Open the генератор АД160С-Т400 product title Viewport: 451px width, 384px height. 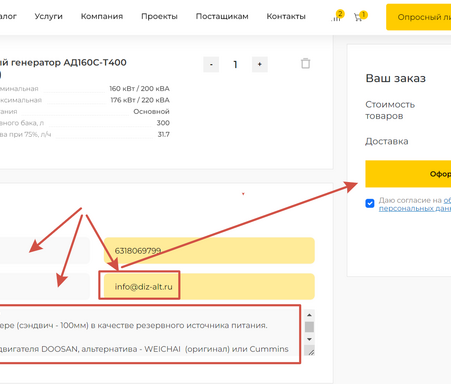click(x=63, y=63)
